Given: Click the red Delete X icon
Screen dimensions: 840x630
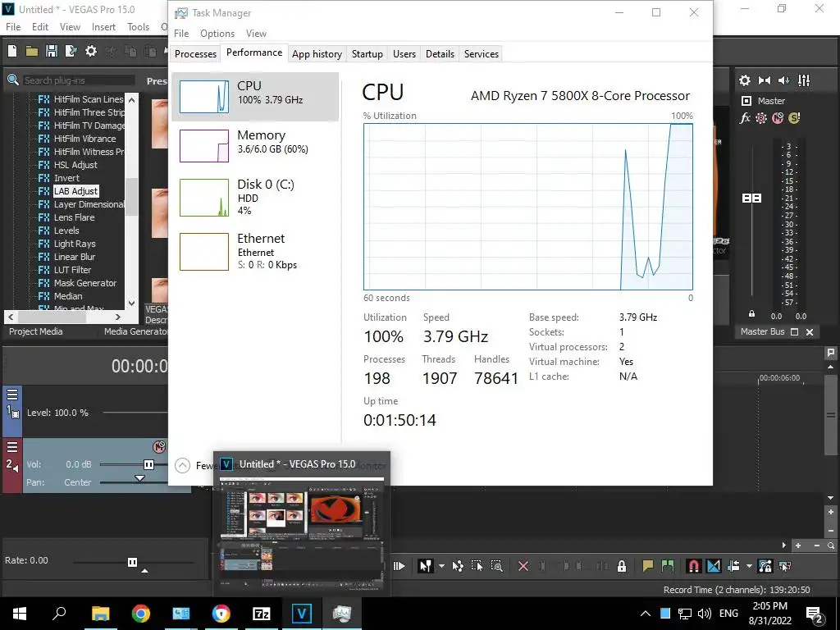Looking at the screenshot, I should [523, 566].
